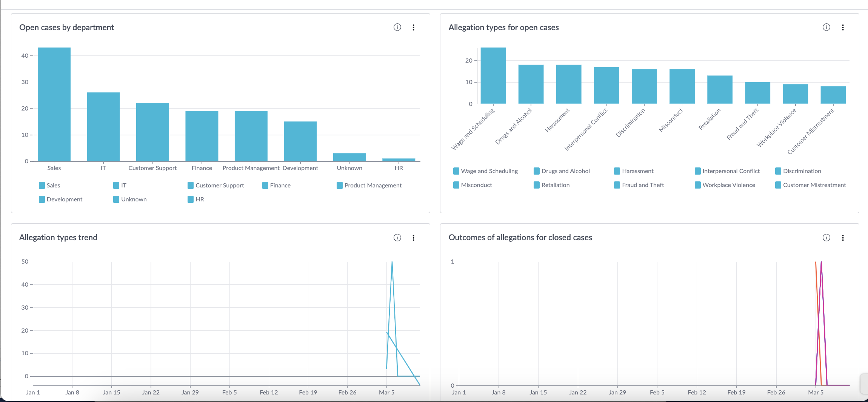This screenshot has width=868, height=402.
Task: Toggle Retaliation legend entry
Action: coord(552,185)
